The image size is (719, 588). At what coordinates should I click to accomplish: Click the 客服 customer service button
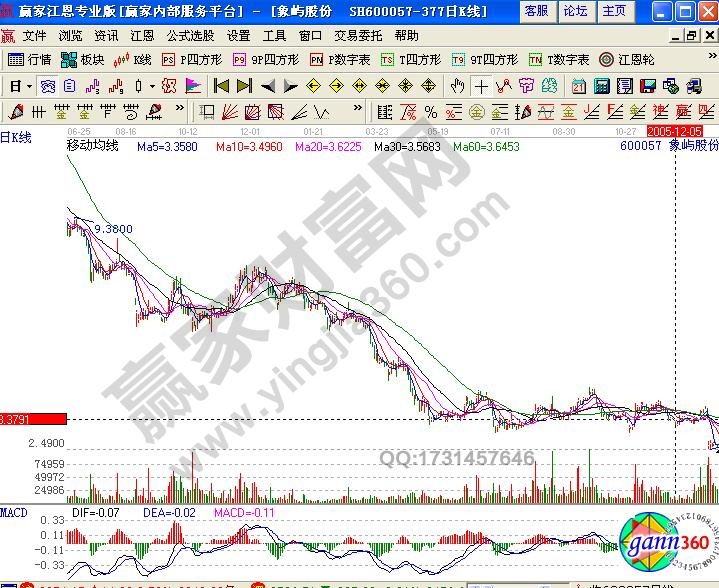536,11
